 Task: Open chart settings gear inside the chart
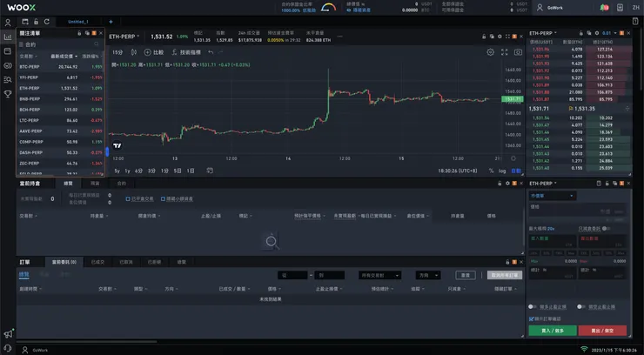click(490, 52)
